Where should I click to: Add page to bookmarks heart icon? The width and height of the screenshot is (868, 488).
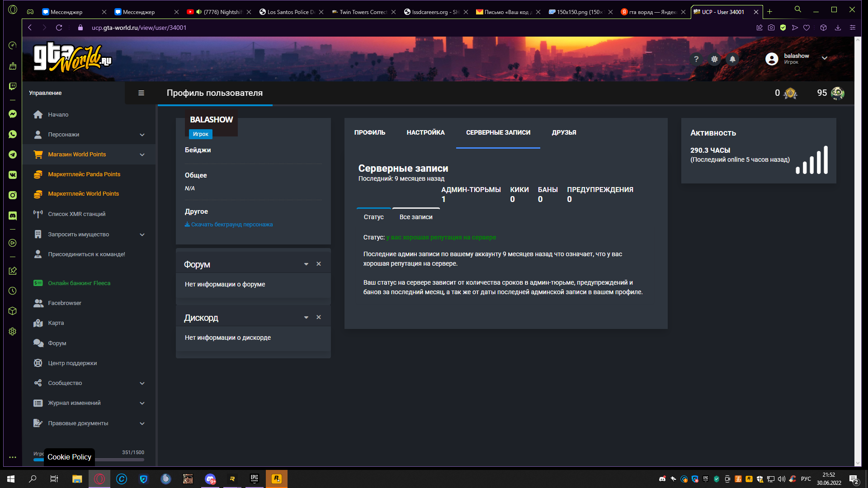pyautogui.click(x=807, y=28)
